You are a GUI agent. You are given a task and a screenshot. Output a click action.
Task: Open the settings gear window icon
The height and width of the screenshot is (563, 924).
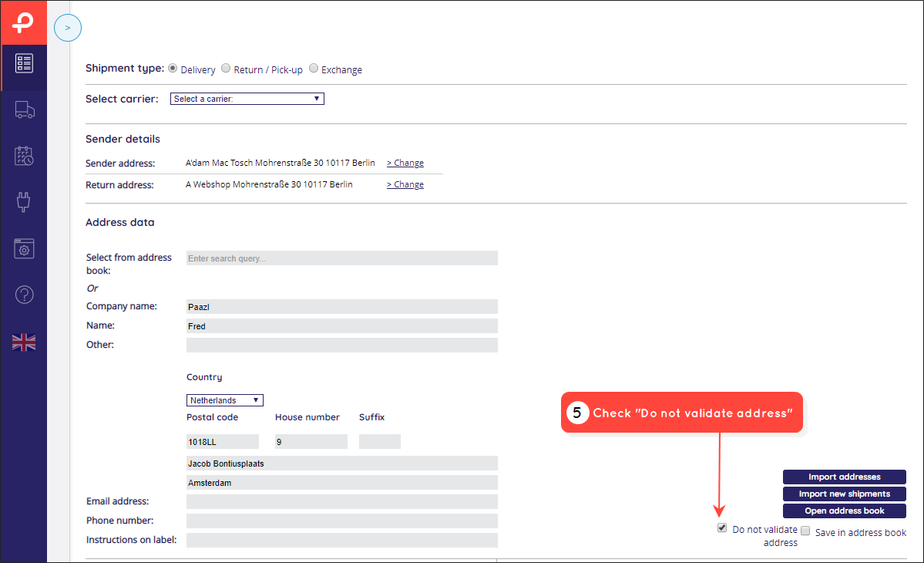(24, 249)
